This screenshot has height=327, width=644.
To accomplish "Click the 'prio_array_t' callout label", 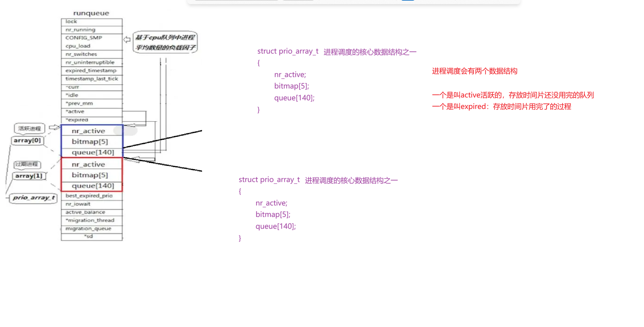I will tap(33, 198).
